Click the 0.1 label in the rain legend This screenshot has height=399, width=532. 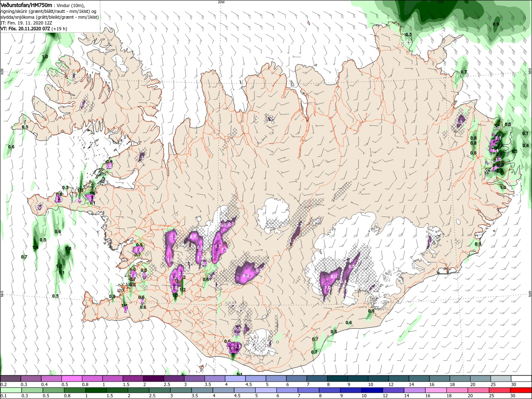(x=3, y=396)
